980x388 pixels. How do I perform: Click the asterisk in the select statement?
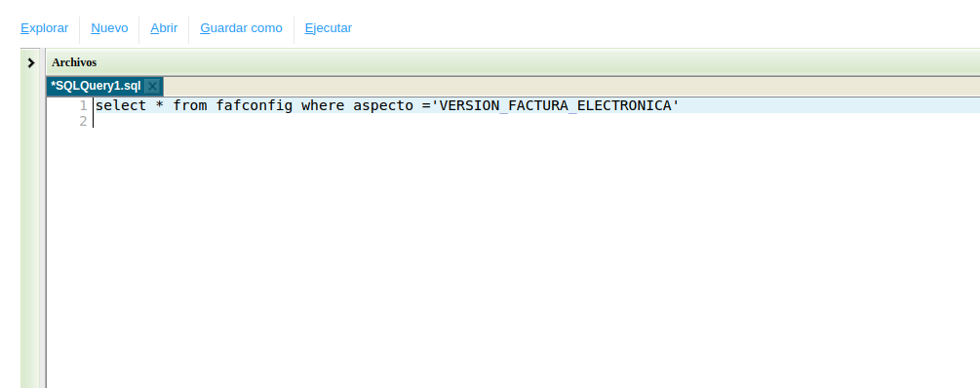(160, 105)
